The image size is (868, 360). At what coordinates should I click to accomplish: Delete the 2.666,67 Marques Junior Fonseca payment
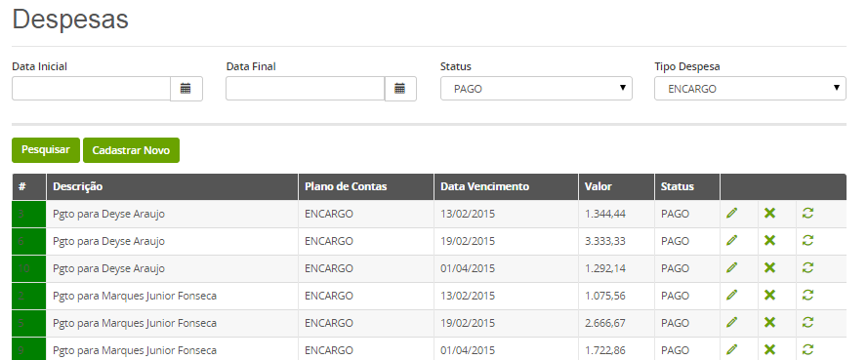tap(769, 322)
